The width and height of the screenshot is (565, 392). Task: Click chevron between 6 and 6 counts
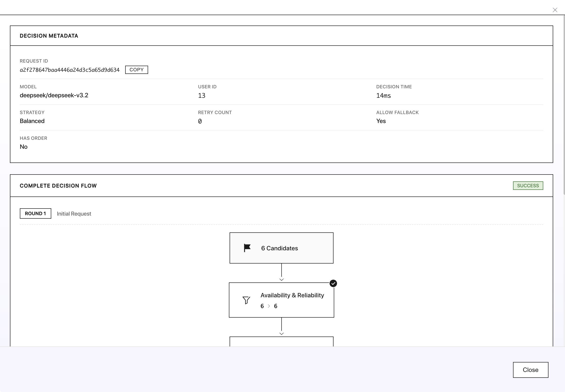point(269,306)
